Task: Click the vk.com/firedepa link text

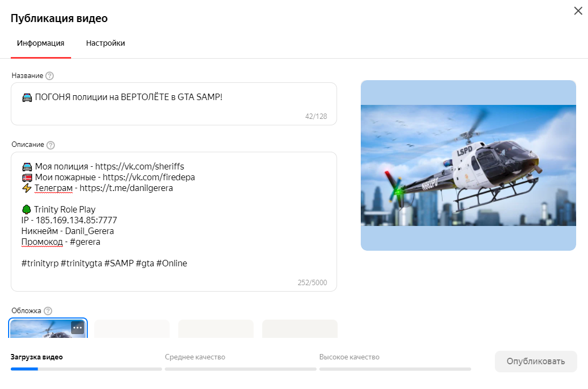Action: [x=149, y=177]
